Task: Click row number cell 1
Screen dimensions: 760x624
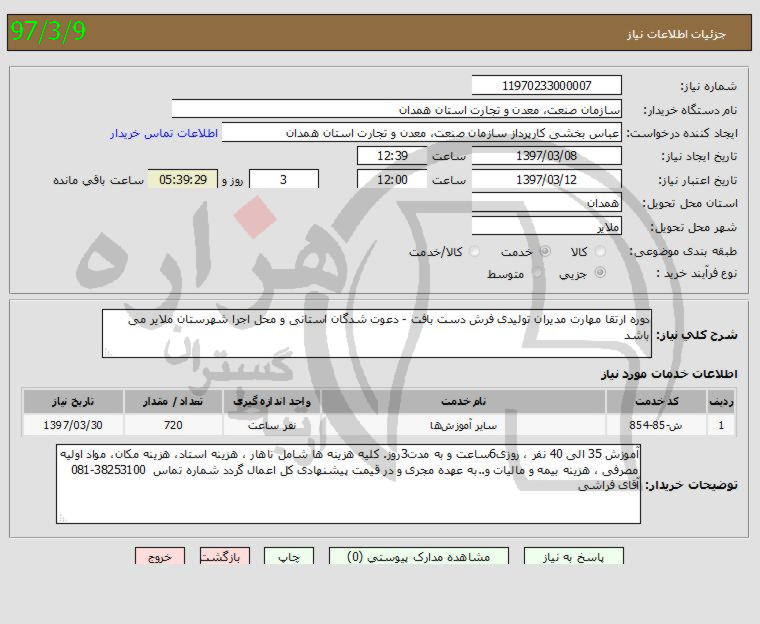Action: (721, 425)
